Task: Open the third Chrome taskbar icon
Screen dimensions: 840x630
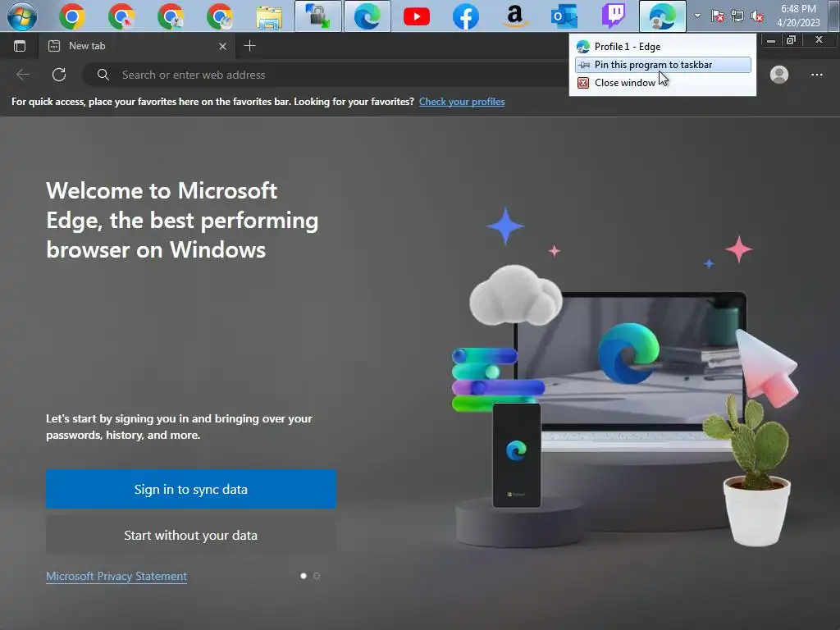Action: pyautogui.click(x=171, y=16)
